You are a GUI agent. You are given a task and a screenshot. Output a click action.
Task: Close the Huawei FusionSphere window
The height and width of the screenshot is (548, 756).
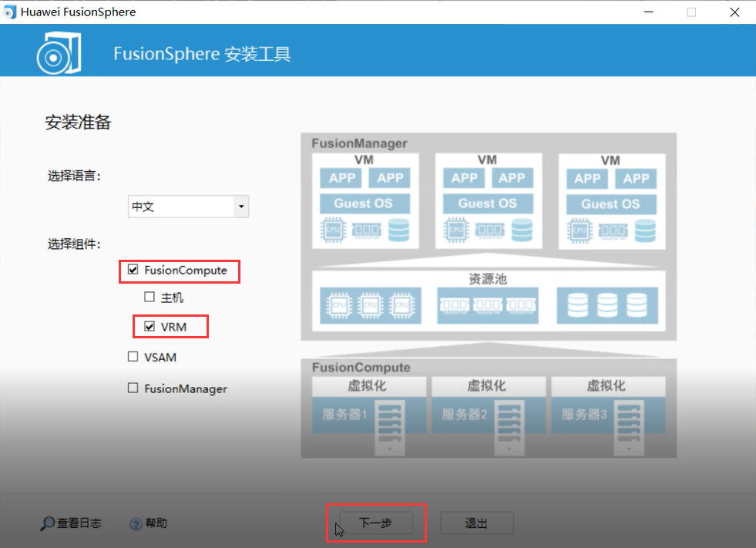coord(734,12)
